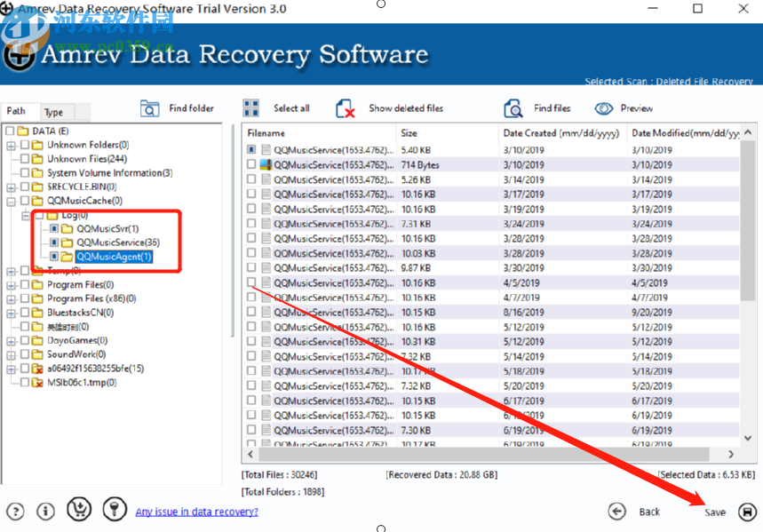The height and width of the screenshot is (532, 763).
Task: Click the Show deleted files label
Action: (x=406, y=108)
